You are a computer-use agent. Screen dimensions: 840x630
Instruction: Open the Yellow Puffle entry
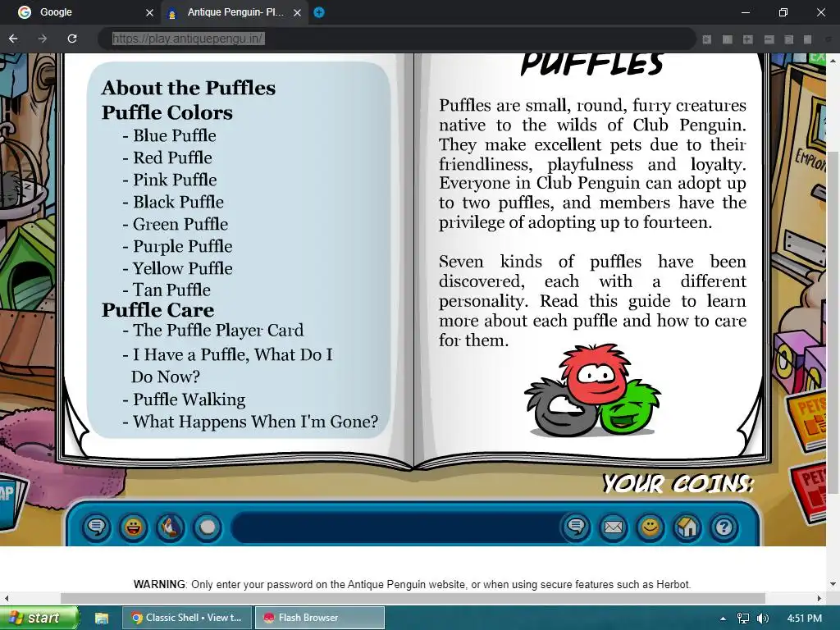[x=177, y=268]
